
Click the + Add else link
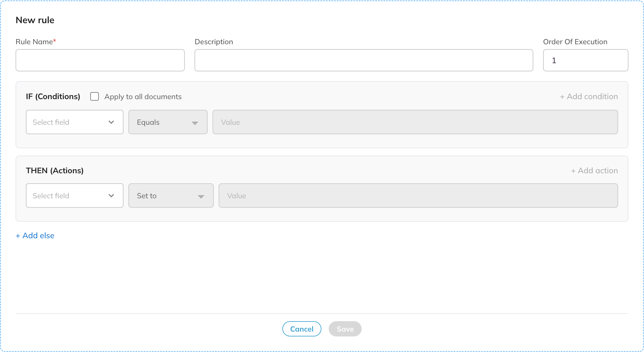pyautogui.click(x=35, y=235)
